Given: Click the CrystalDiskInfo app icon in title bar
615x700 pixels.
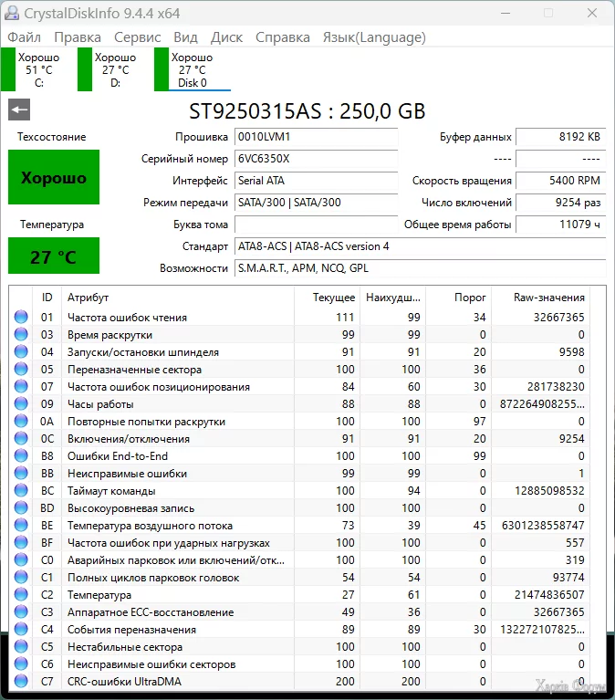Looking at the screenshot, I should pyautogui.click(x=12, y=14).
